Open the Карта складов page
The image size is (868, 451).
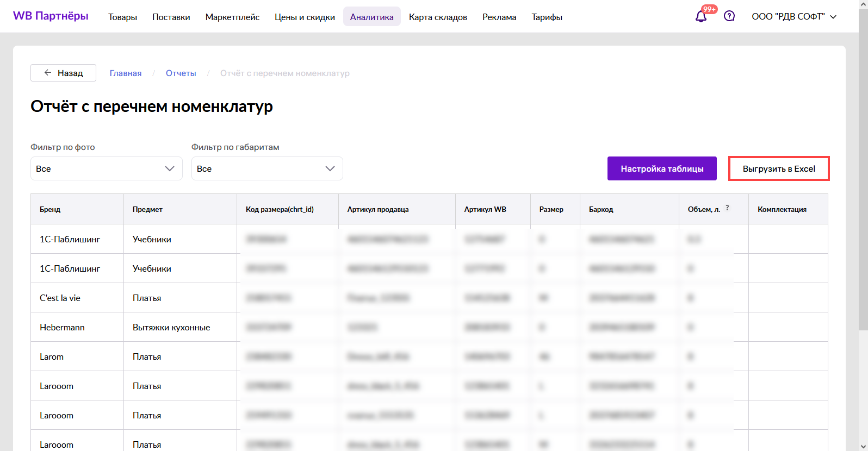coord(438,17)
